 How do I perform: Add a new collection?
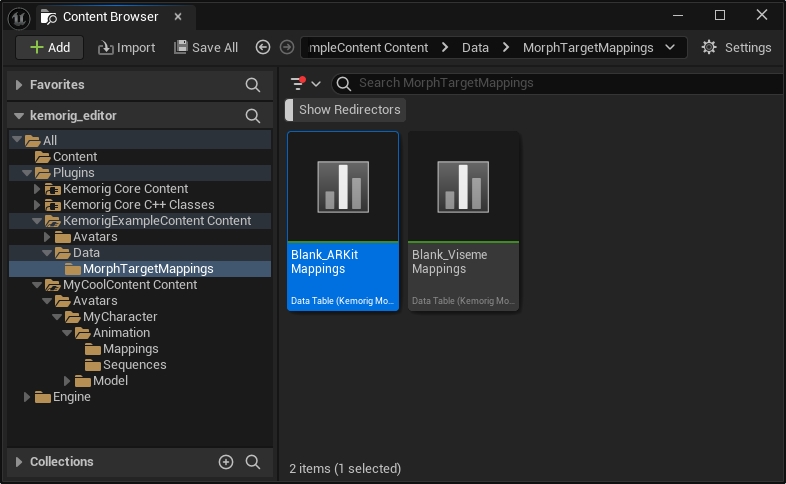[x=226, y=462]
